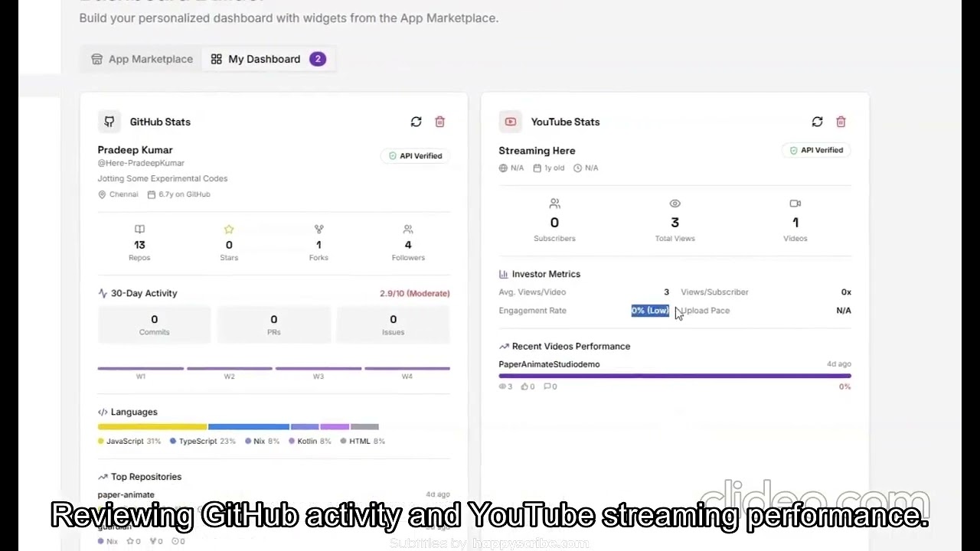Click the W4 activity bar
The width and height of the screenshot is (980, 551).
coord(407,369)
